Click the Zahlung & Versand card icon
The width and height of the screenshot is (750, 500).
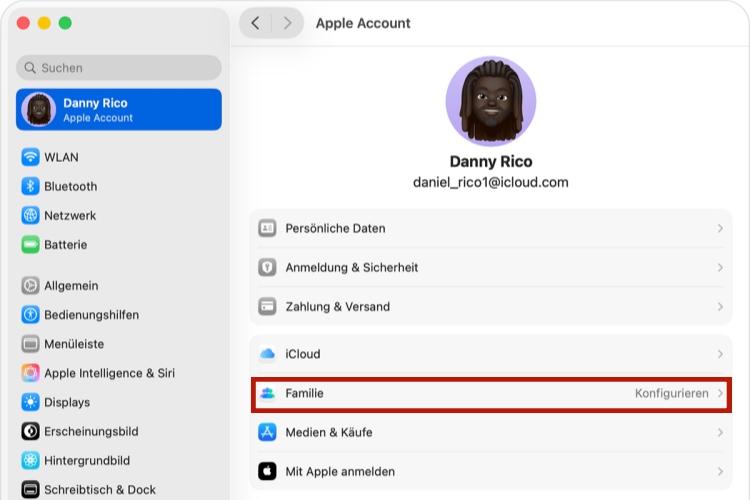[x=267, y=307]
